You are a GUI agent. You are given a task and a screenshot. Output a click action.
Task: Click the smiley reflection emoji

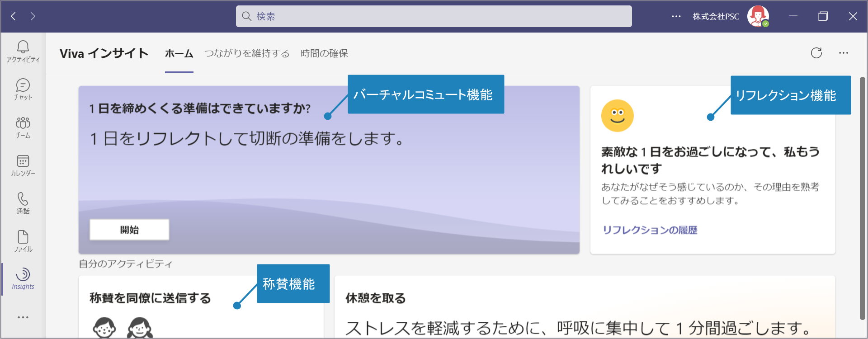point(618,116)
